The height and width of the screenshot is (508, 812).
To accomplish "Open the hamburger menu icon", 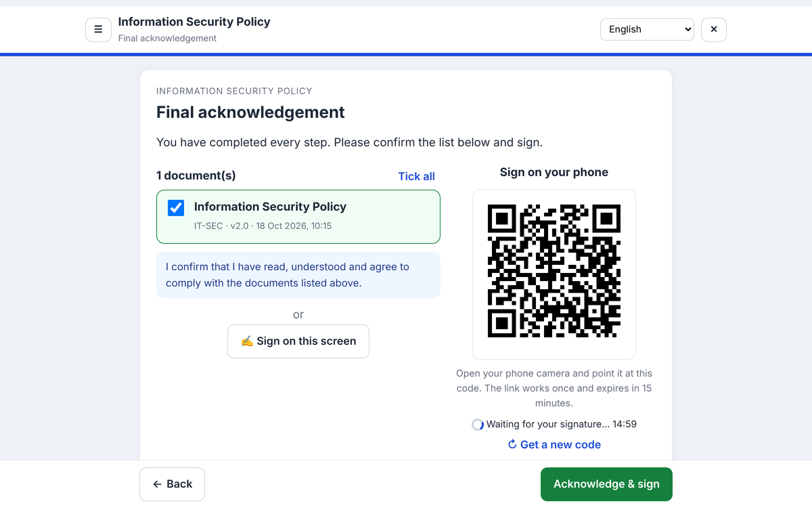I will coord(98,29).
